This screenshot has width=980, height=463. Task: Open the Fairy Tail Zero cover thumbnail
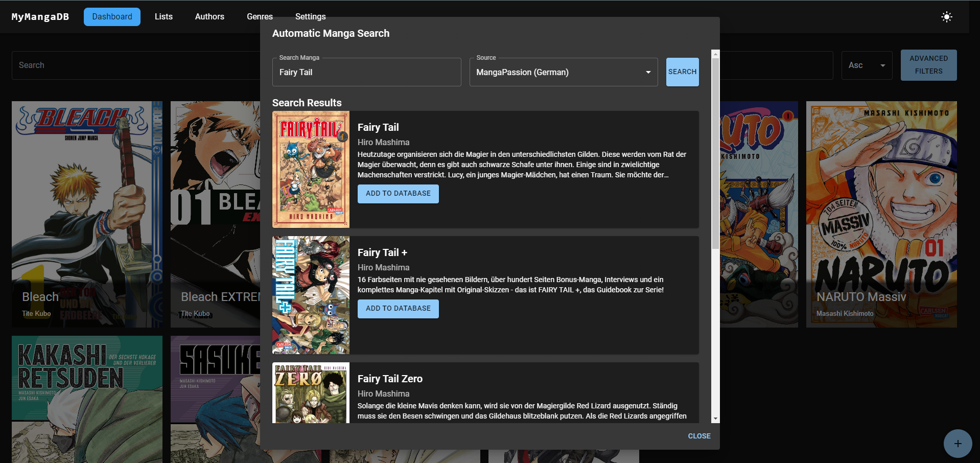[311, 392]
